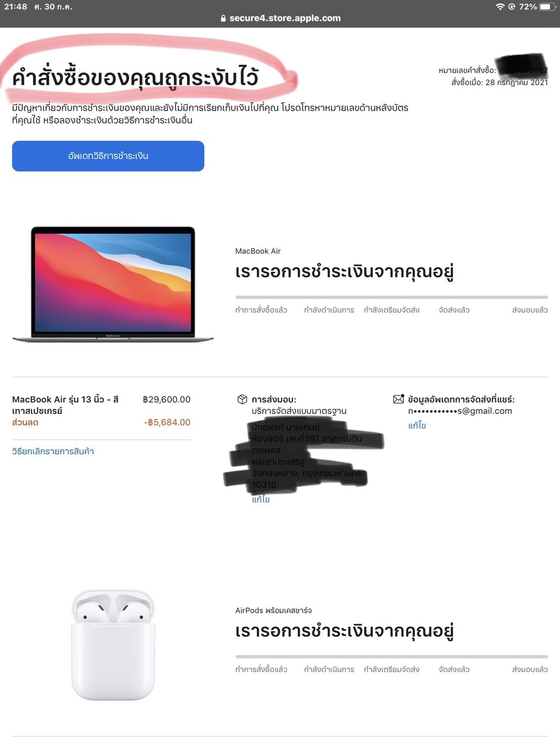This screenshot has width=560, height=747.
Task: Tap the lock icon beside secure4.store.apple.com
Action: [223, 18]
